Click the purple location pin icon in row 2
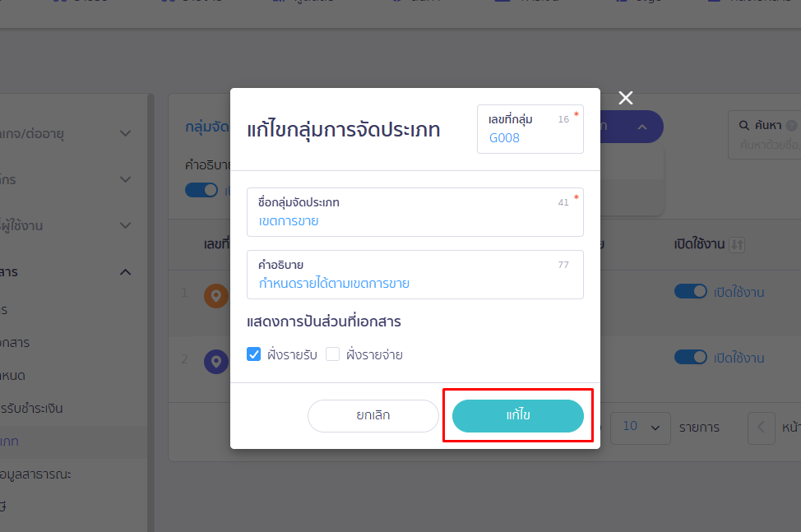 [215, 362]
